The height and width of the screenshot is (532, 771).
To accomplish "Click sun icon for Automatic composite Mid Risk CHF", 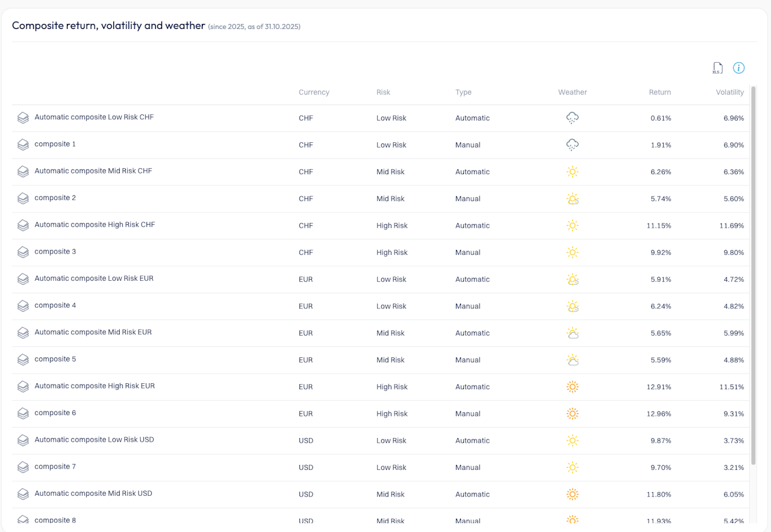I will tap(572, 172).
